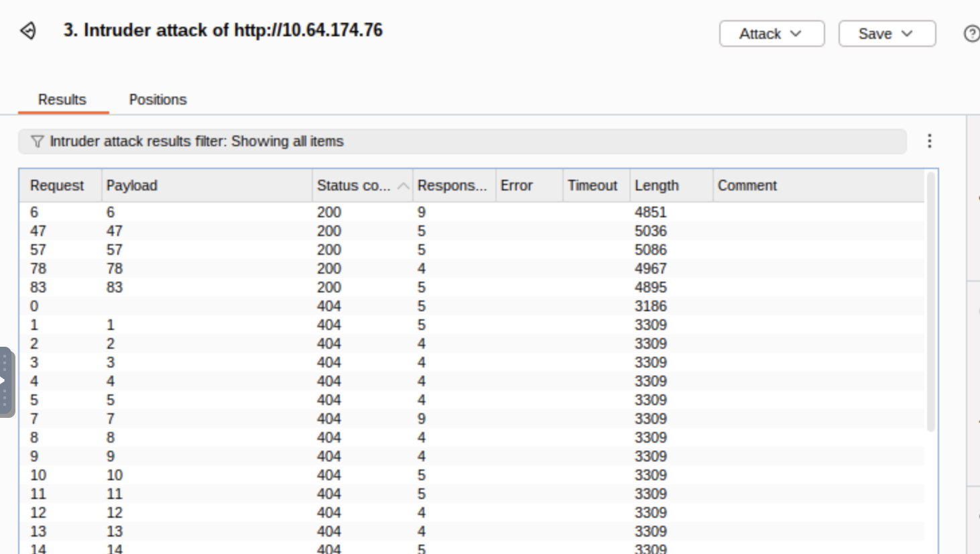Click the filter funnel icon in the results filter bar
Viewport: 980px width, 554px height.
[38, 142]
